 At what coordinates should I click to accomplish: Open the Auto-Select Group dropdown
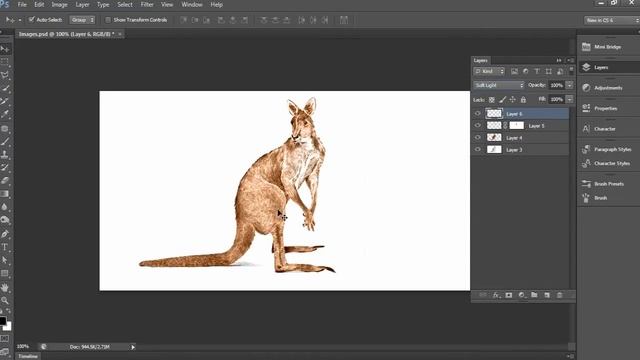[x=82, y=20]
